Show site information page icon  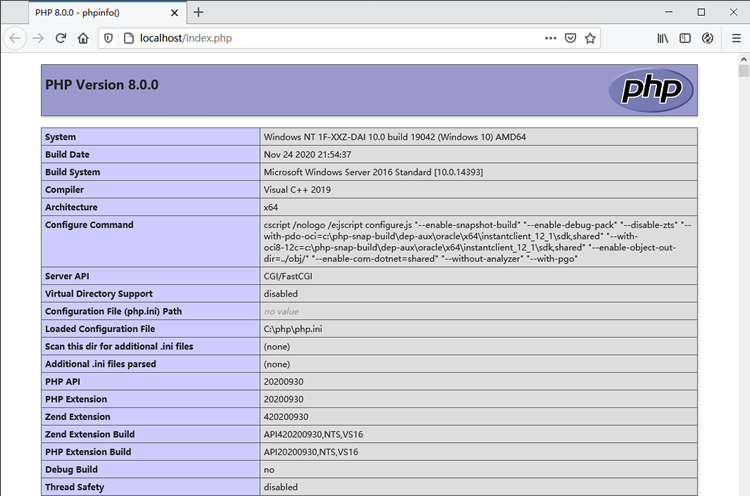click(128, 38)
